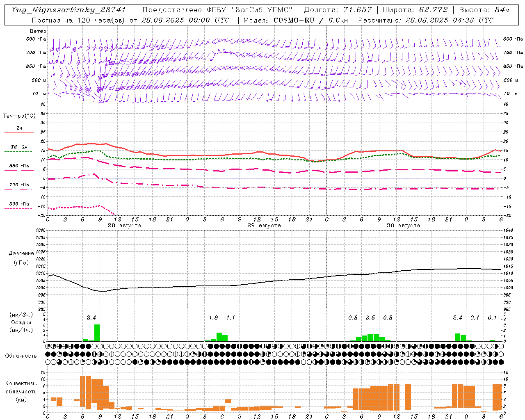Click the red 2м temperature legend line
This screenshot has width=525, height=420.
[19, 132]
